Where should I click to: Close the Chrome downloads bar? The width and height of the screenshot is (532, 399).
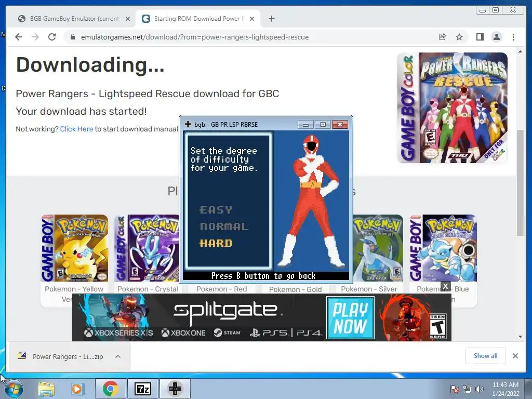tap(515, 355)
